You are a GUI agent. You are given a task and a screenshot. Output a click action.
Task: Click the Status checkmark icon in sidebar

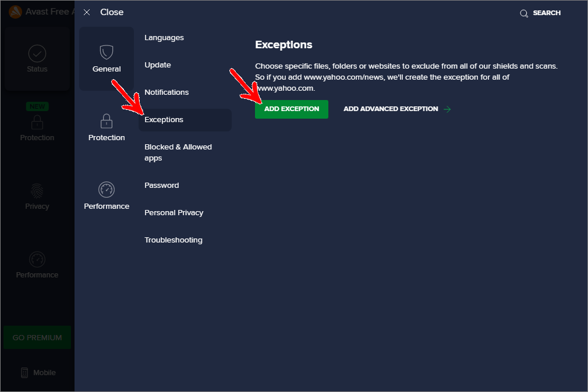pos(37,54)
